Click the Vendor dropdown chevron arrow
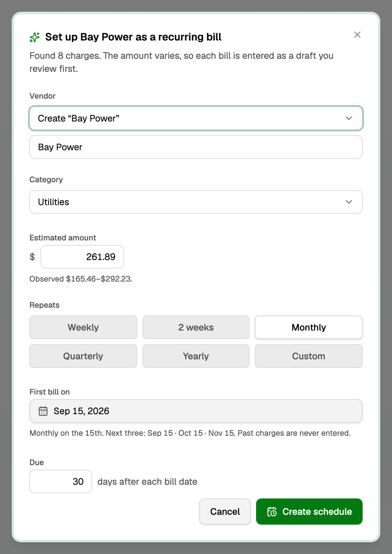 point(349,118)
